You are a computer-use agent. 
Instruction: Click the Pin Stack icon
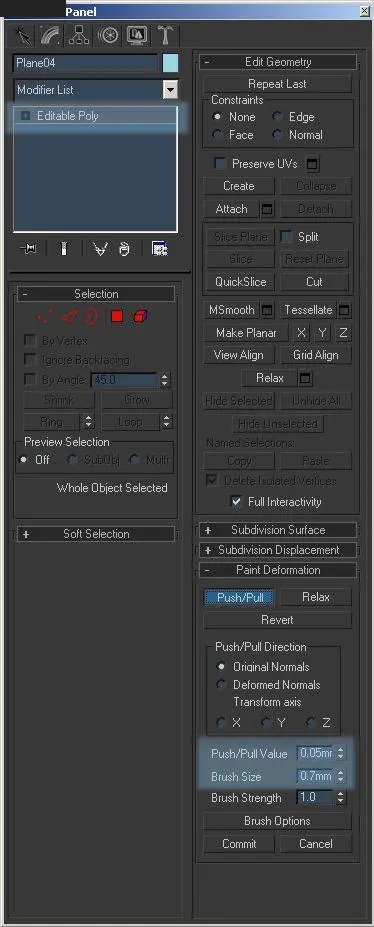[x=28, y=249]
